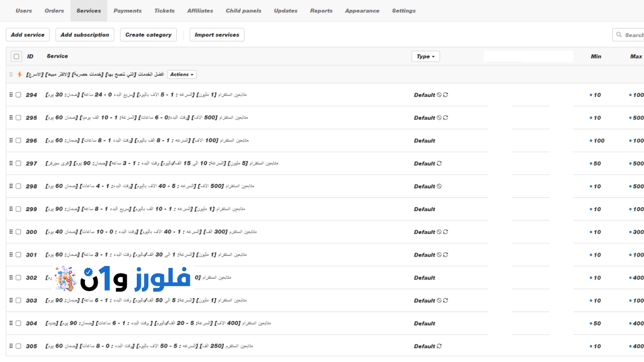Click the Add service button
This screenshot has height=362, width=644.
(28, 35)
